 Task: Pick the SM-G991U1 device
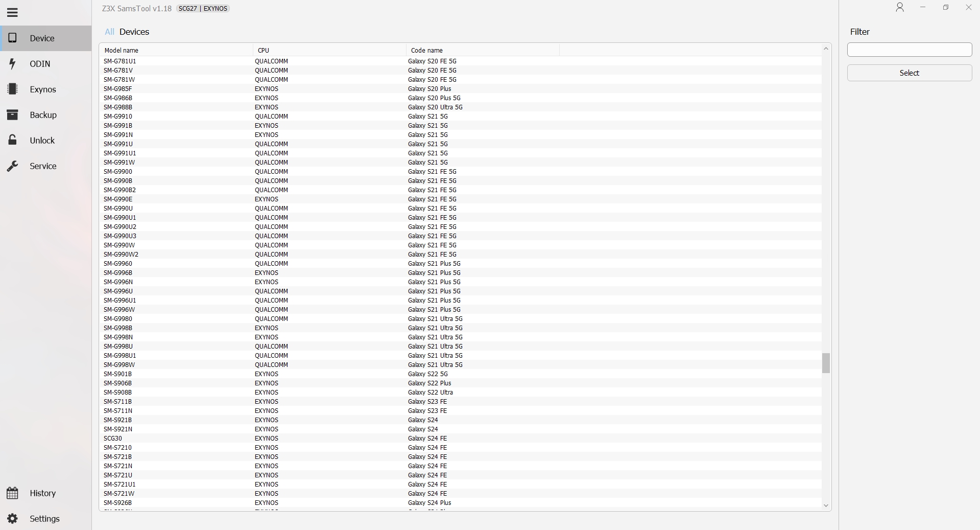pyautogui.click(x=461, y=153)
